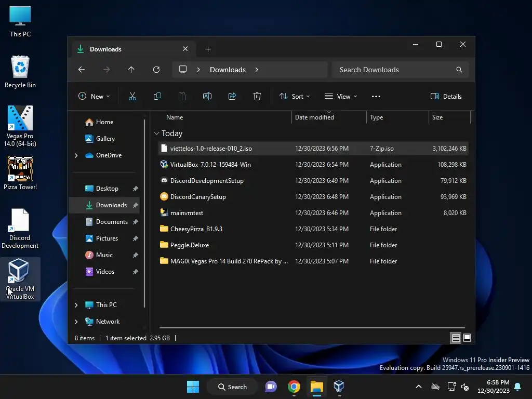Image resolution: width=532 pixels, height=399 pixels.
Task: Select DiscordCanarySetup application
Action: click(x=313, y=197)
